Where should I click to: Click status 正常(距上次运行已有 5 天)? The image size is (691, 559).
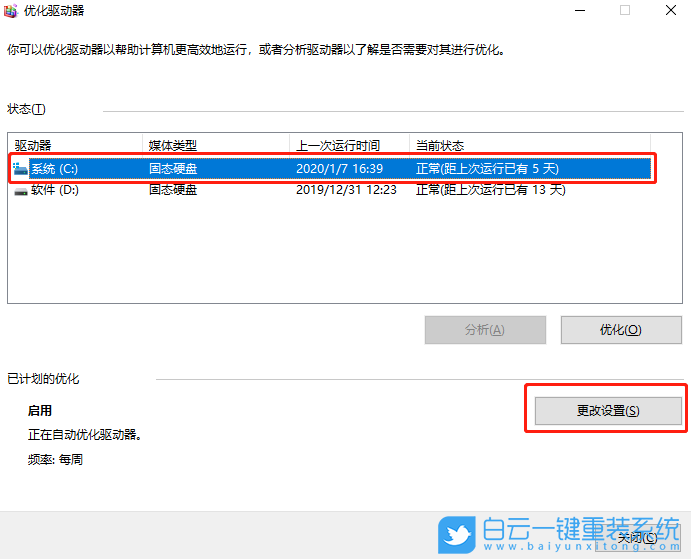point(487,168)
